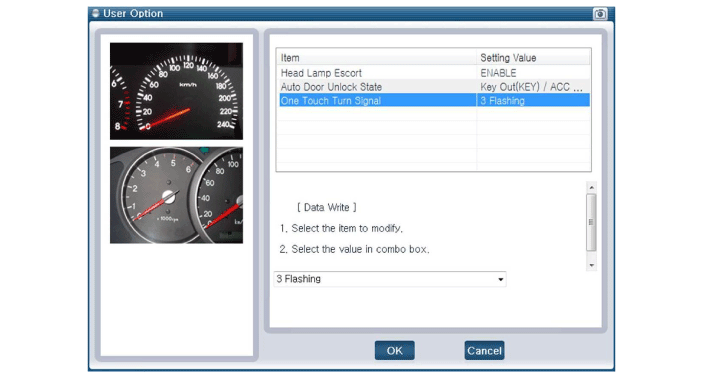Click the instructions scrollbar down arrow
The image size is (703, 377).
[x=591, y=265]
